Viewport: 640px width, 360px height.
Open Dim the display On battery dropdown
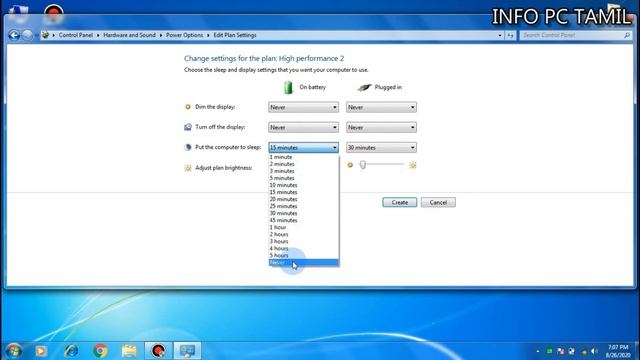tap(303, 107)
